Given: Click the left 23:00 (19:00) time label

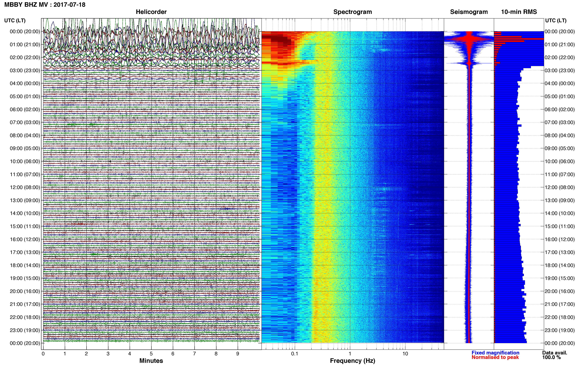Looking at the screenshot, I should click(x=25, y=330).
